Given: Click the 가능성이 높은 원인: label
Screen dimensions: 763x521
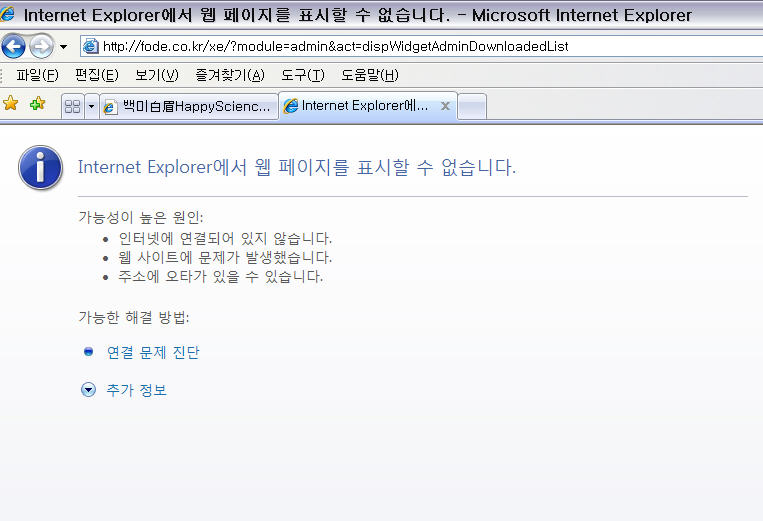Looking at the screenshot, I should tap(141, 217).
